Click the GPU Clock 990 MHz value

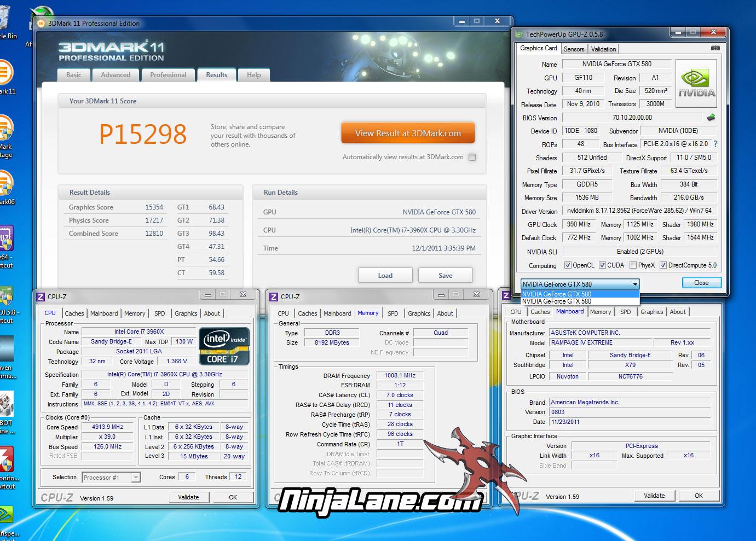[579, 224]
